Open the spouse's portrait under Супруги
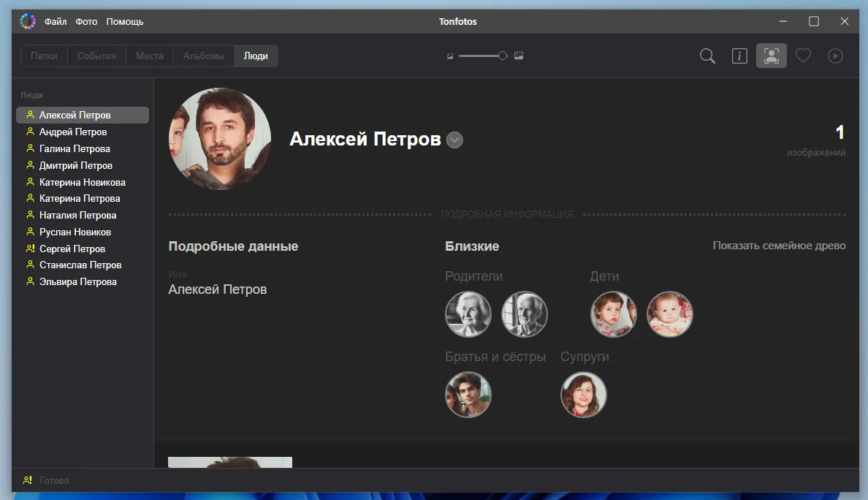 coord(583,395)
